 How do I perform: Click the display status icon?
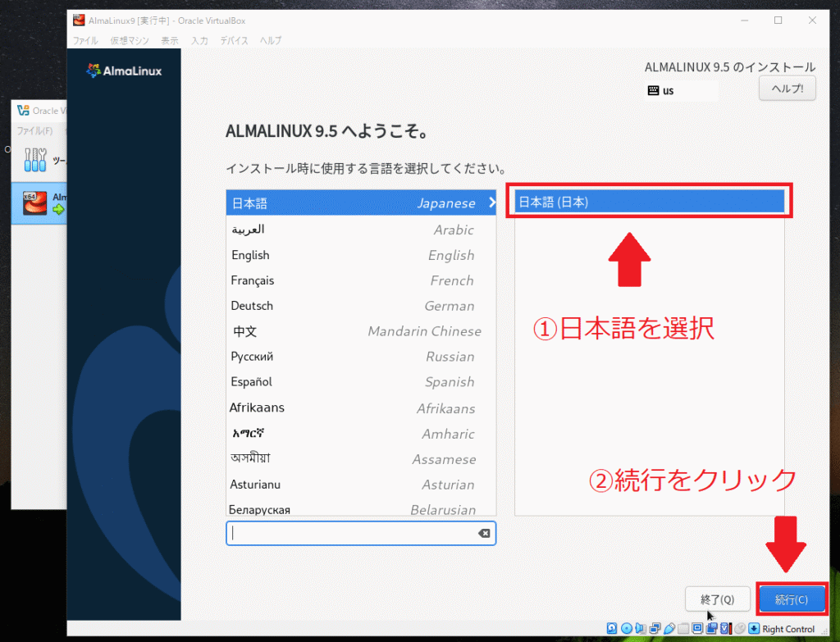tap(697, 628)
